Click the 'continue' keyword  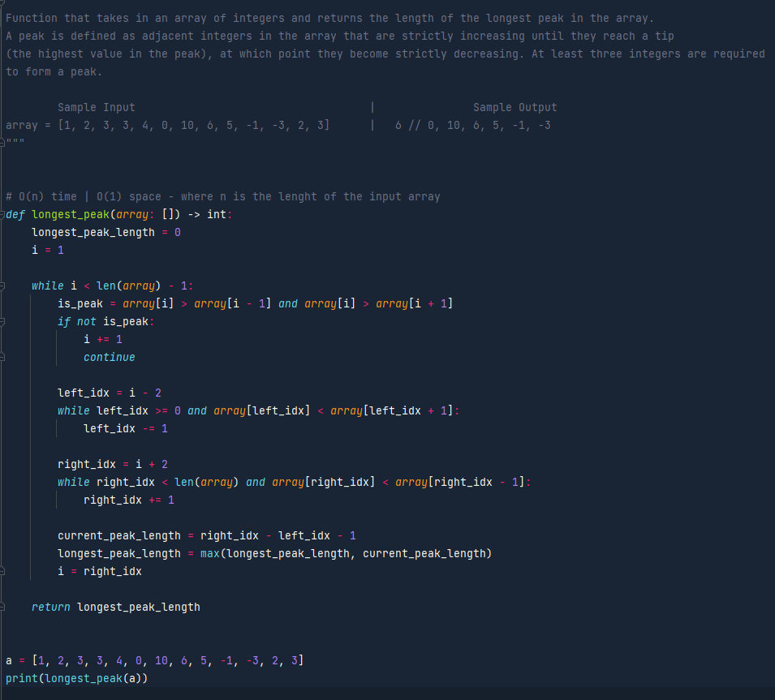point(110,357)
